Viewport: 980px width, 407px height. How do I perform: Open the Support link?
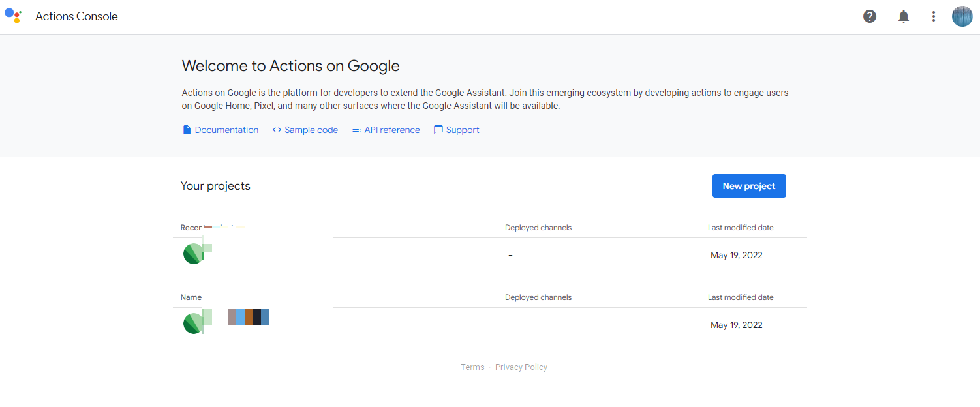(463, 130)
